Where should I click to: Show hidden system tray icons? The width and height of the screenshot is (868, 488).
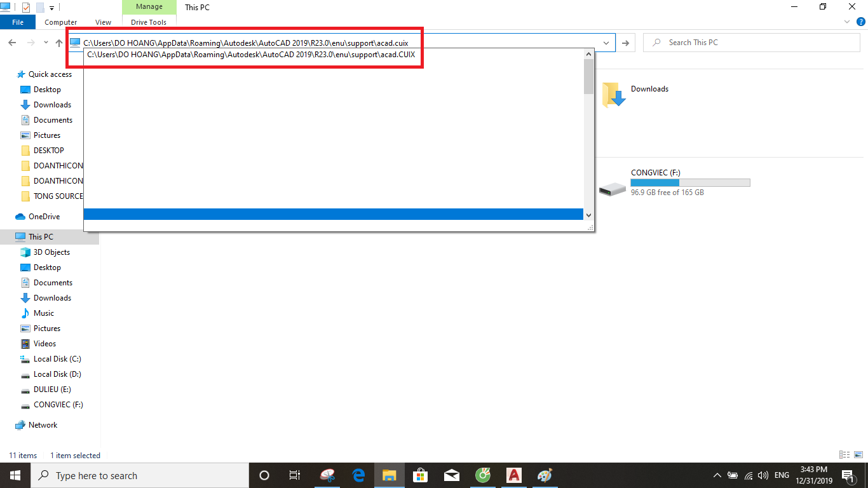click(717, 475)
